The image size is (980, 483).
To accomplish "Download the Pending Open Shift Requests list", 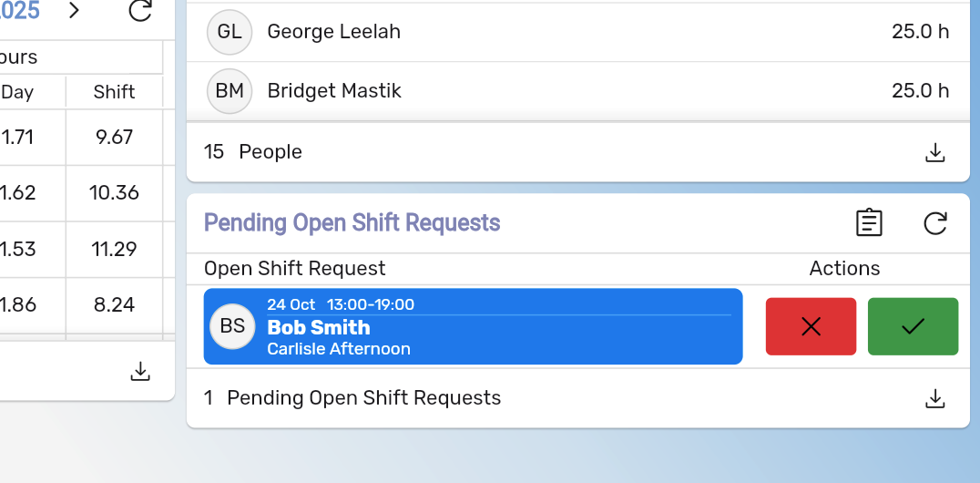I will pos(935,398).
